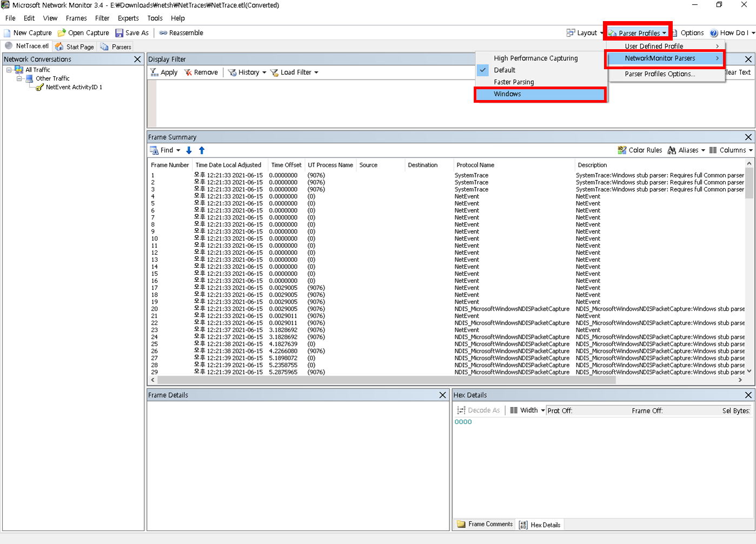Open the Parser Profiles dropdown
756x544 pixels.
pyautogui.click(x=638, y=33)
